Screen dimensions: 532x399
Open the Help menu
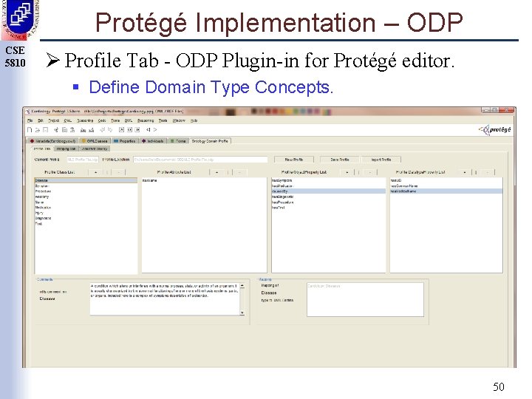(x=194, y=120)
